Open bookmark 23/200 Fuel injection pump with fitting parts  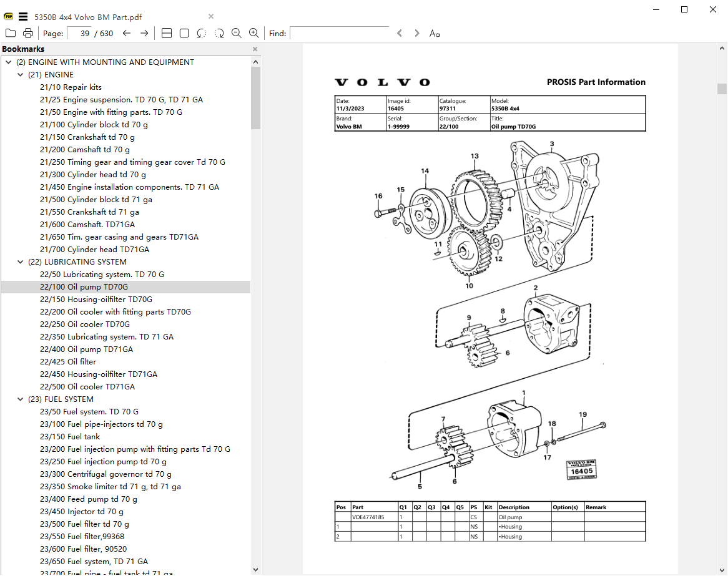coord(135,450)
